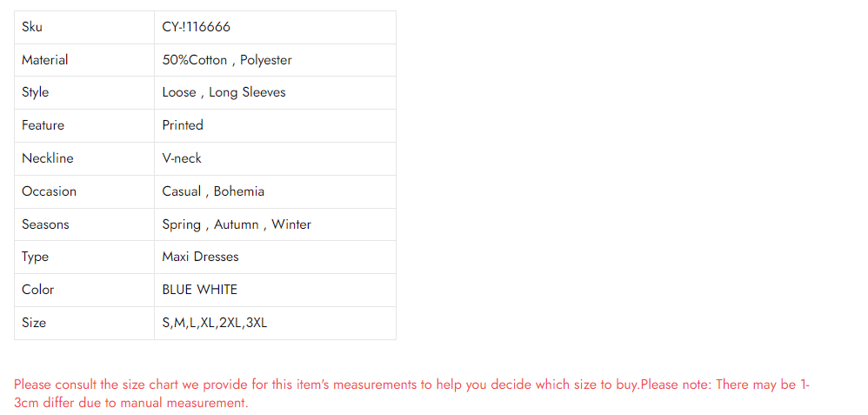Click the red size chart notice text
This screenshot has width=868, height=415.
pos(412,393)
